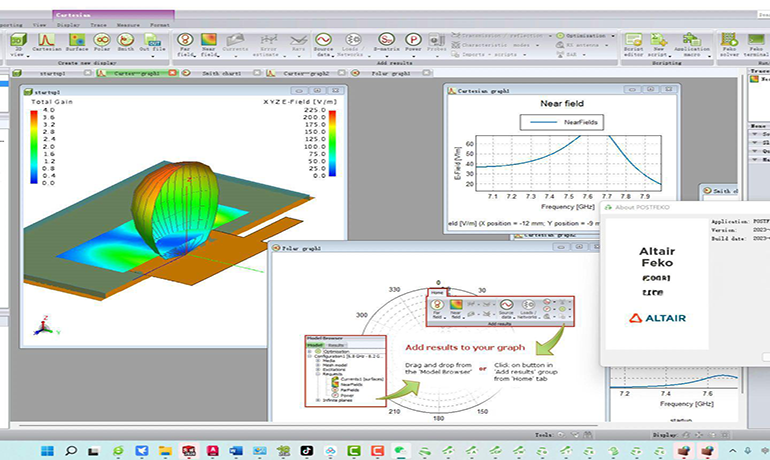Click the NearFields legend entry in graph
Viewport: 770px width, 460px height.
click(562, 122)
